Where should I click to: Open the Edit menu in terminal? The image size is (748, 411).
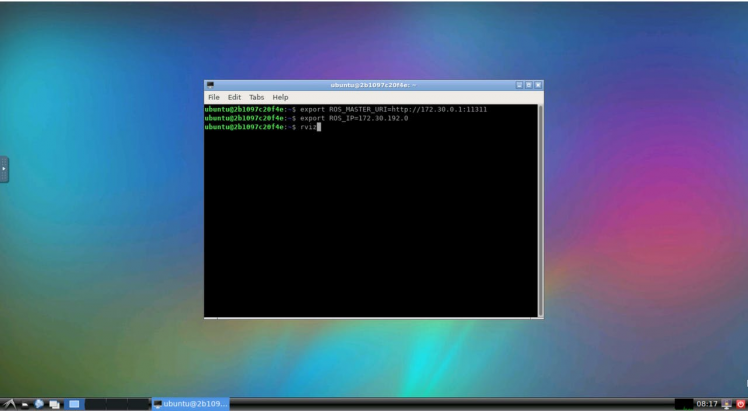tap(234, 97)
